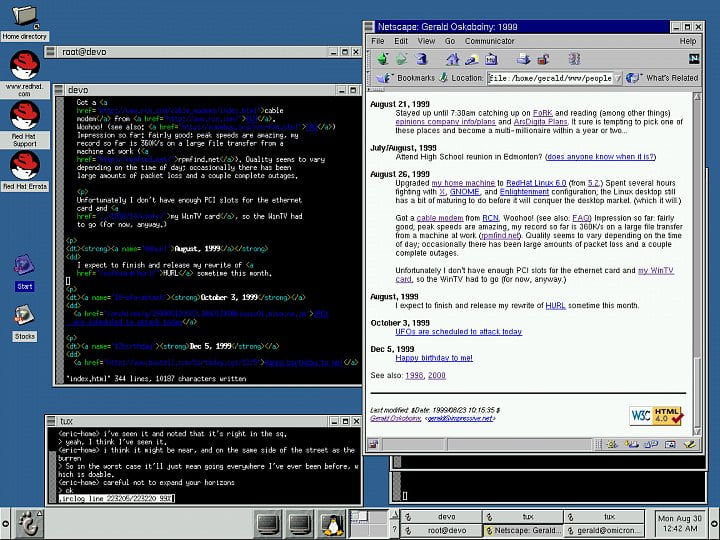Open the Go menu in Netscape
Viewport: 720px width, 540px height.
tap(450, 41)
